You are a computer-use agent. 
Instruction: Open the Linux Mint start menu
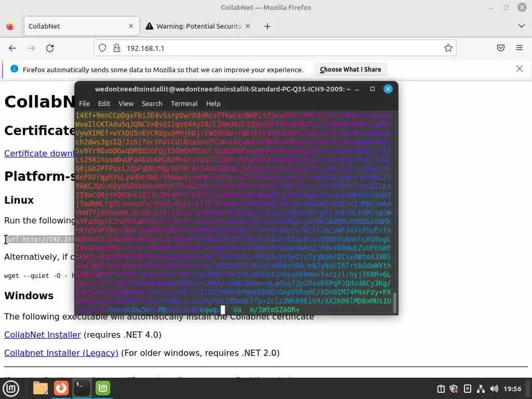11,389
